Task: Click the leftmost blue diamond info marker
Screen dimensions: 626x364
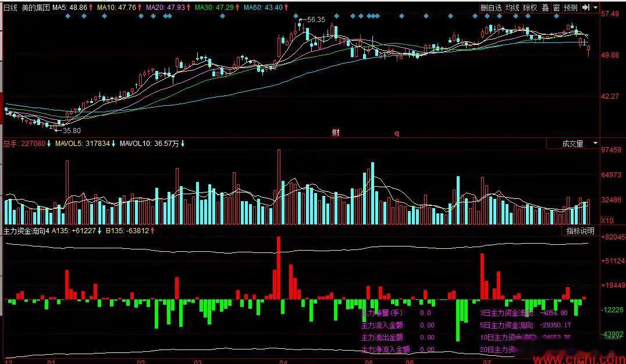Action: 67,16
